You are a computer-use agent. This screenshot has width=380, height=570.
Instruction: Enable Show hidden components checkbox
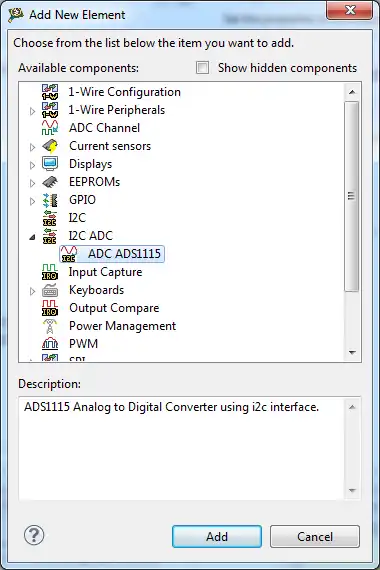(202, 68)
